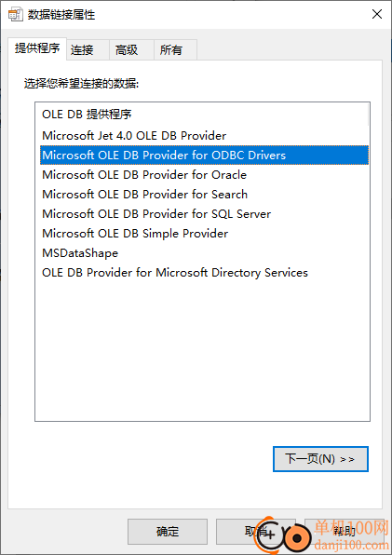Switch to the 提供程序 tab
This screenshot has width=392, height=555.
[x=37, y=48]
